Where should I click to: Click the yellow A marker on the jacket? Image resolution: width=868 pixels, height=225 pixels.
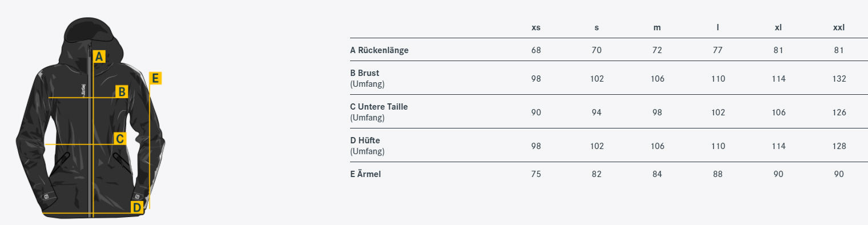99,57
